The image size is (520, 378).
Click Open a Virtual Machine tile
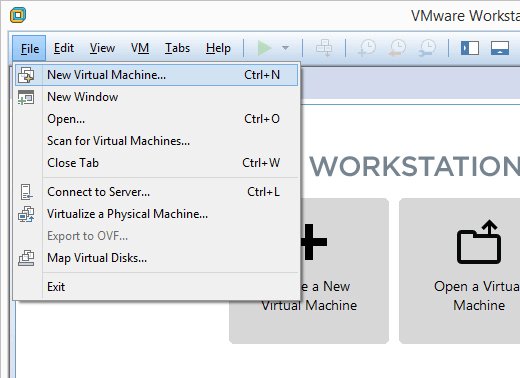click(x=460, y=271)
